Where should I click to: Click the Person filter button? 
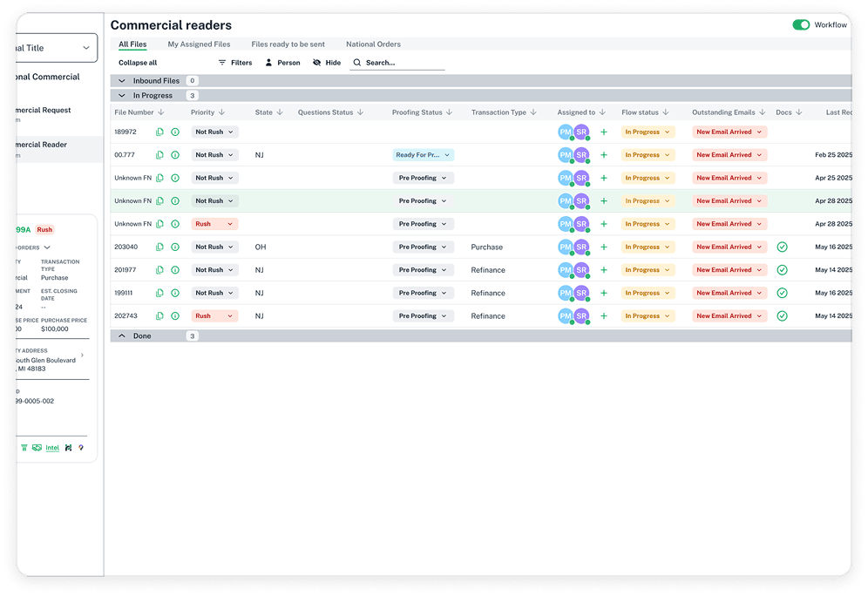click(282, 63)
